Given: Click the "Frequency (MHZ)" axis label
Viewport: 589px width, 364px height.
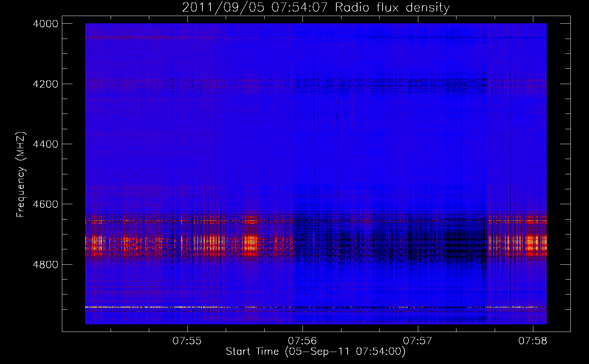Looking at the screenshot, I should point(21,175).
